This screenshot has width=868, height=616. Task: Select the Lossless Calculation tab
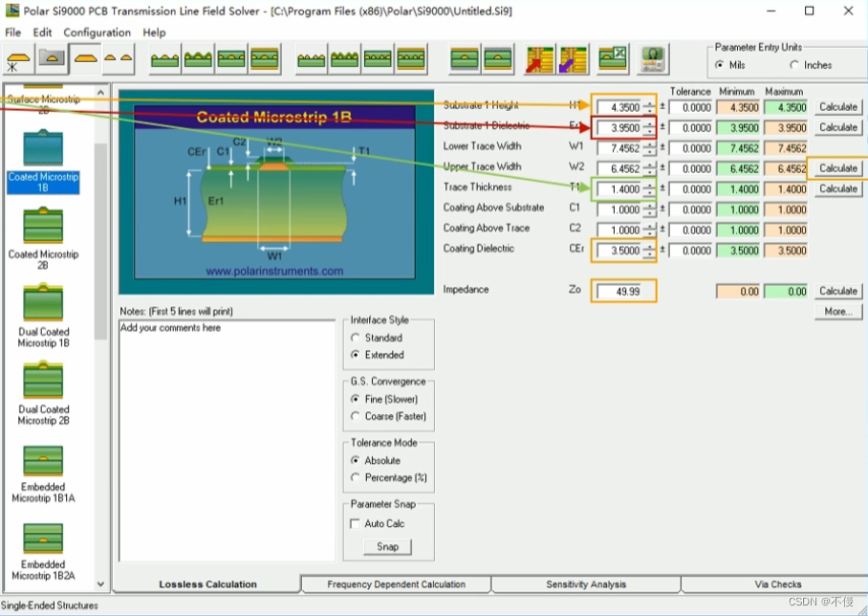pyautogui.click(x=207, y=583)
